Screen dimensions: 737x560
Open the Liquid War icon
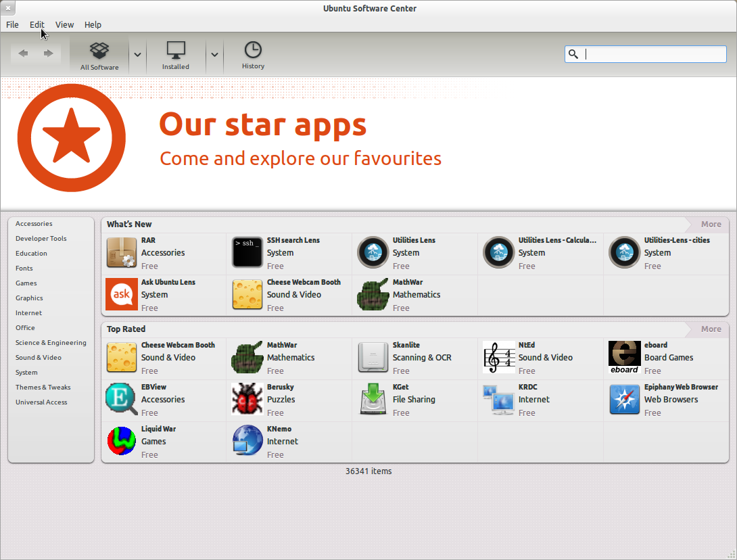122,441
